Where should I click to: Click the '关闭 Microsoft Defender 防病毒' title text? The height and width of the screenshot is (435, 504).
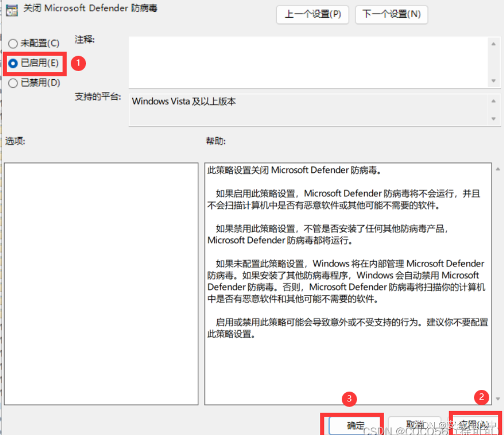(91, 8)
